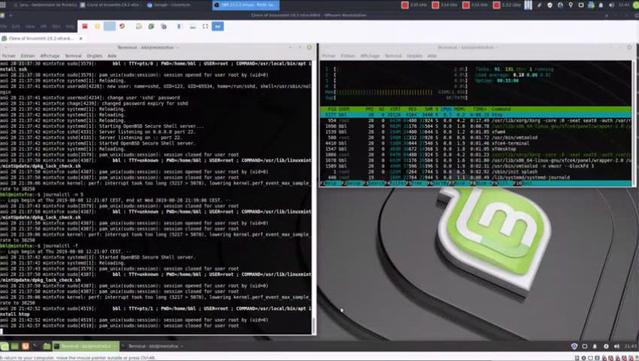Screen dimensions: 639x361
Task: Open Aide menu in left terminal window
Action: tap(112, 56)
